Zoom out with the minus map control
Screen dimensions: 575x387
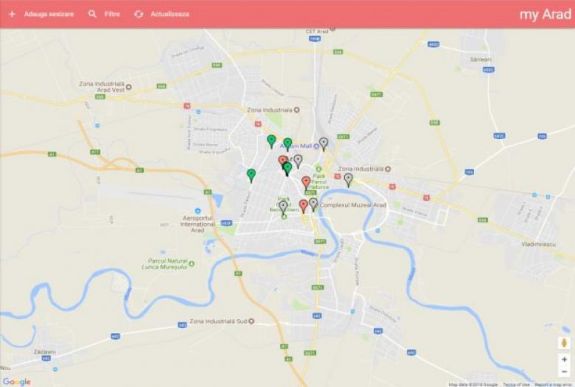(x=564, y=372)
